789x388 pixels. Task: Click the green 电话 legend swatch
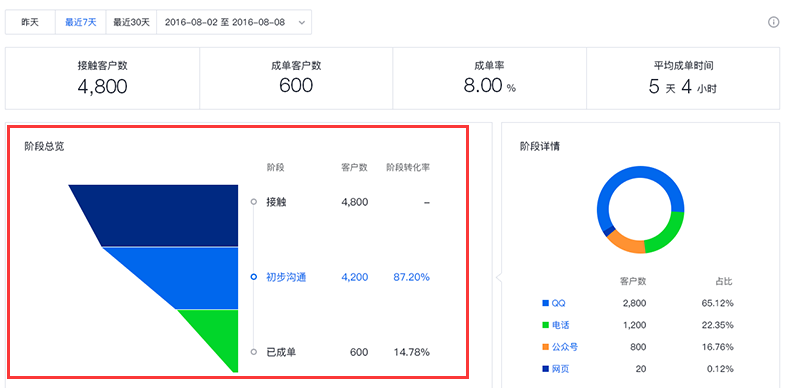pos(545,325)
